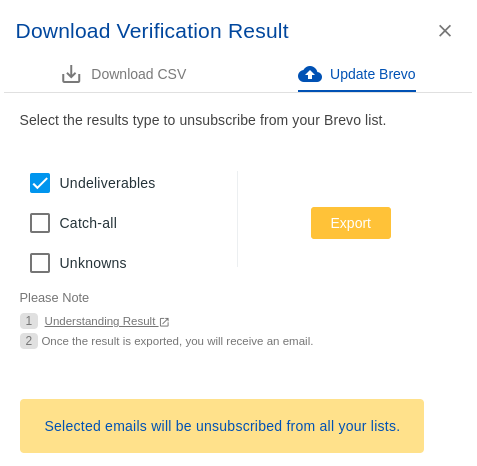Open the Understanding Result link
477x466 pixels.
(x=100, y=321)
